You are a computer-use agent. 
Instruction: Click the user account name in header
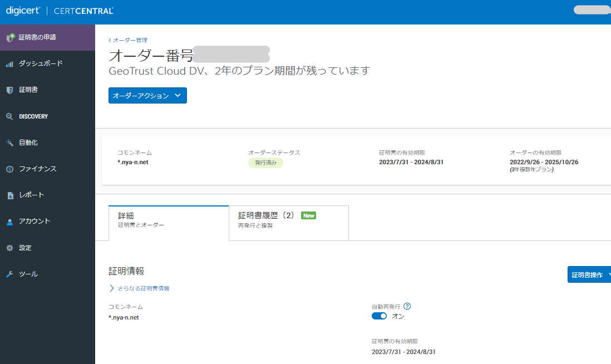592,10
